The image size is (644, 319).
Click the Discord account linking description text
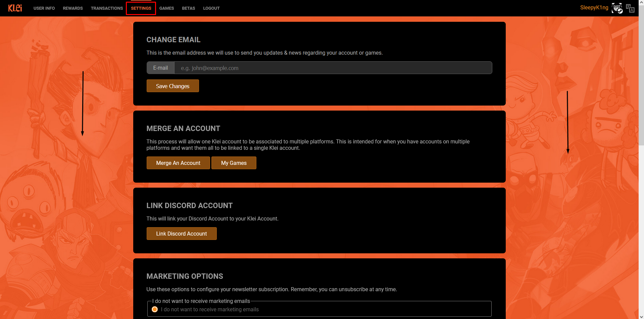click(x=212, y=218)
